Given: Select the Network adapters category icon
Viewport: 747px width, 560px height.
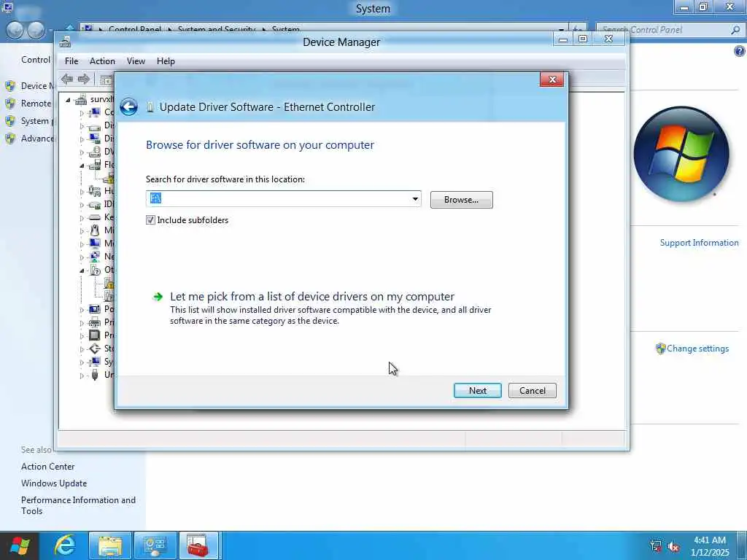Looking at the screenshot, I should click(x=95, y=256).
